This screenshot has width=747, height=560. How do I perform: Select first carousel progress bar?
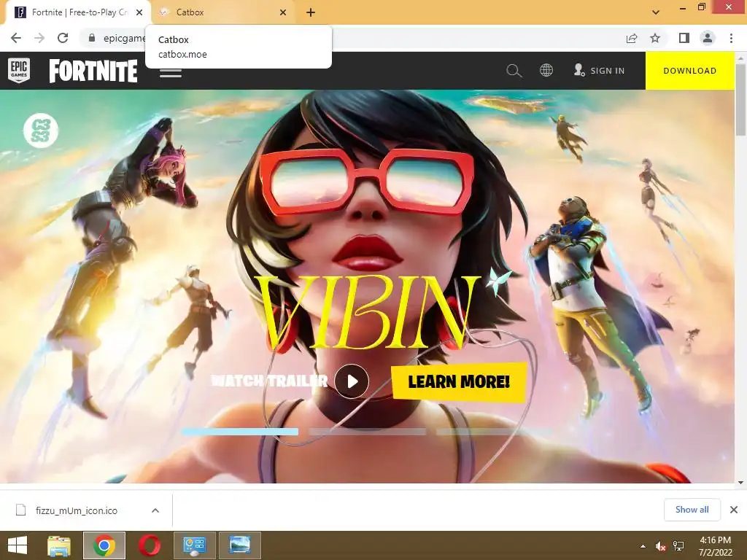tap(239, 432)
